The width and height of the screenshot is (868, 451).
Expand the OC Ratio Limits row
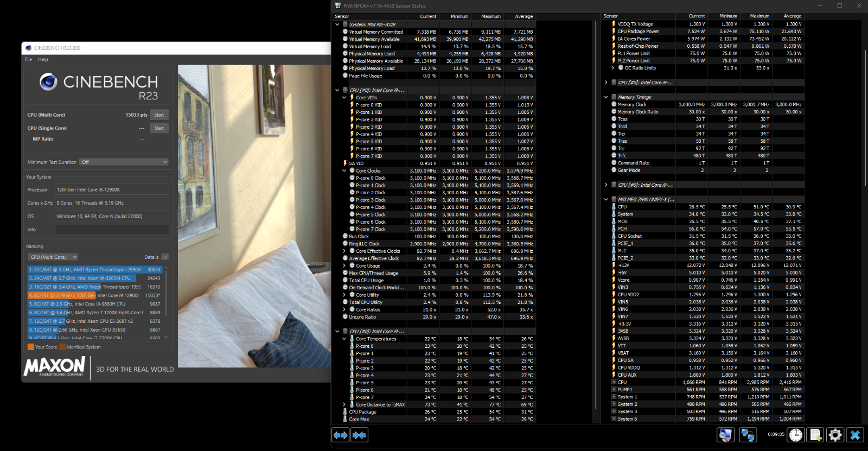pos(614,68)
